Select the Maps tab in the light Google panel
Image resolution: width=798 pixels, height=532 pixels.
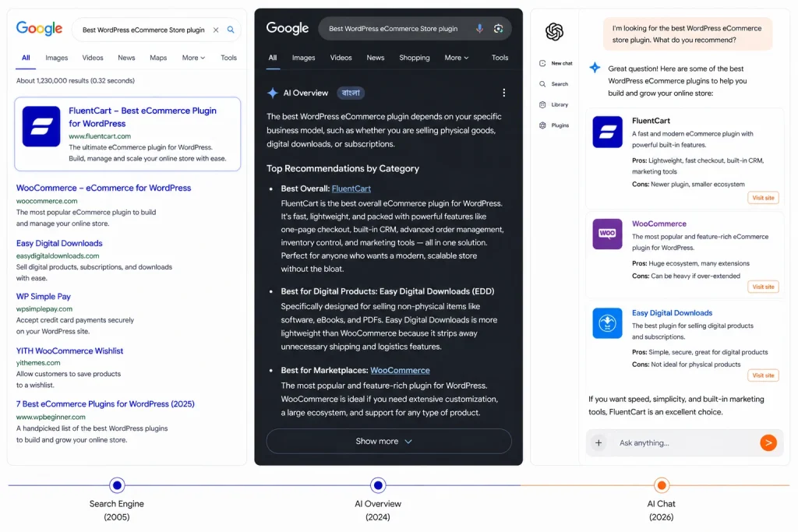click(158, 58)
